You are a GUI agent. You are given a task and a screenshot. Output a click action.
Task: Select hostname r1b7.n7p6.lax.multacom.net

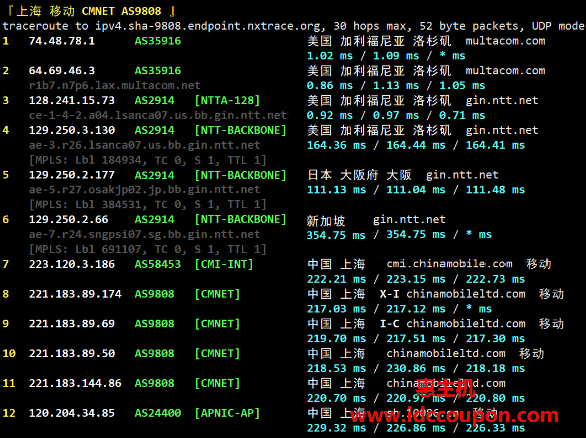click(x=115, y=86)
